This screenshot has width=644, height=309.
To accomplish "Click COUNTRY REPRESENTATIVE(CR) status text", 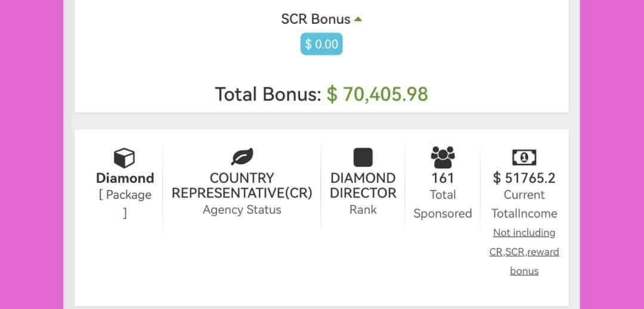I will coord(241,186).
